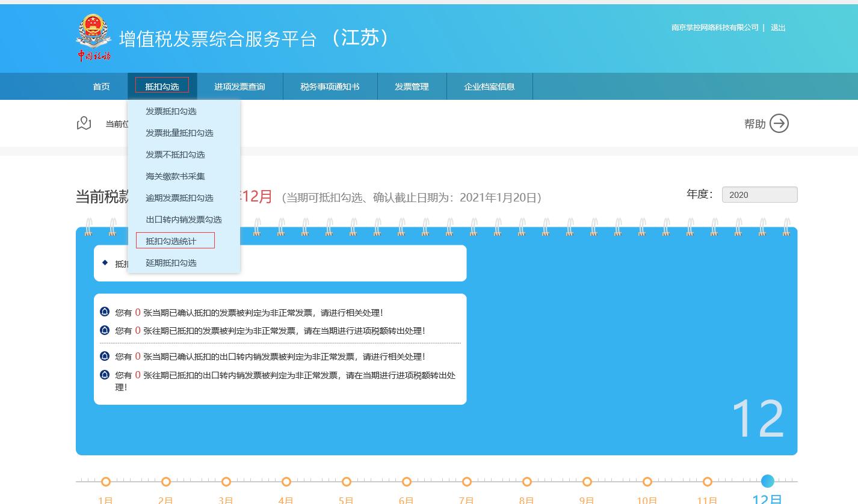This screenshot has height=504, width=858.
Task: Open the 年度 2020 year dropdown
Action: coord(759,195)
